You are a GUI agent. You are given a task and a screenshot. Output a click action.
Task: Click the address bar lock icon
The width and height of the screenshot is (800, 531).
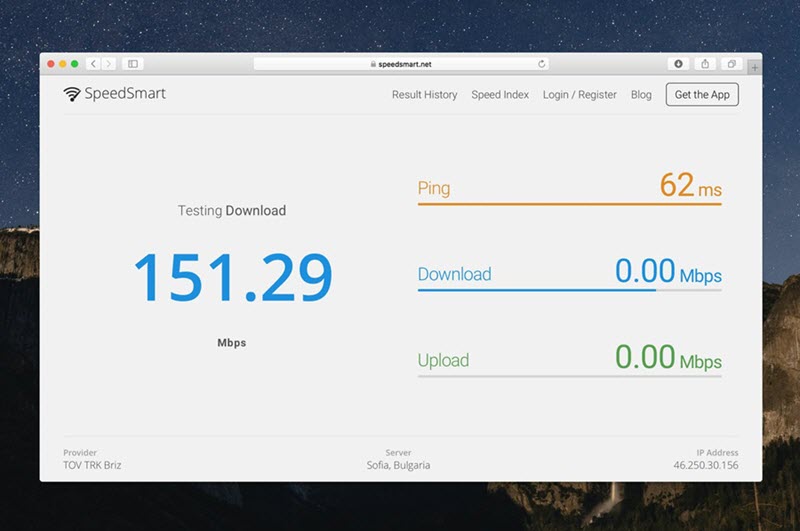[372, 64]
